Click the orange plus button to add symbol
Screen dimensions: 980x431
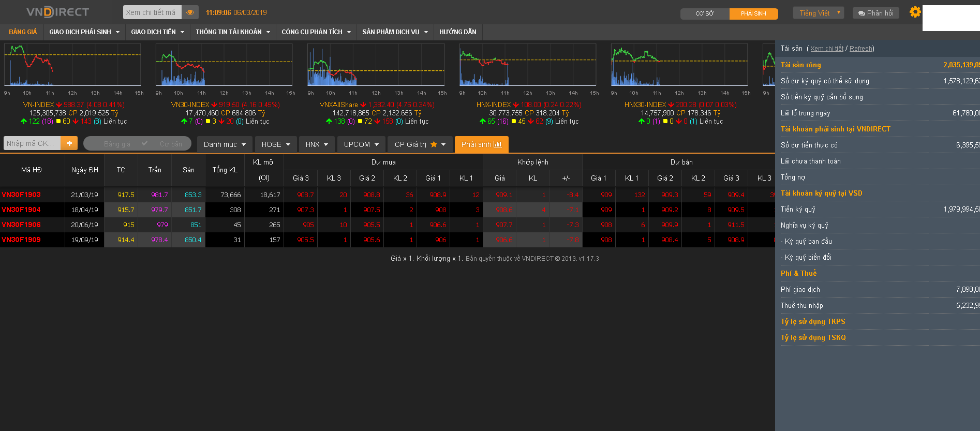pyautogui.click(x=69, y=143)
